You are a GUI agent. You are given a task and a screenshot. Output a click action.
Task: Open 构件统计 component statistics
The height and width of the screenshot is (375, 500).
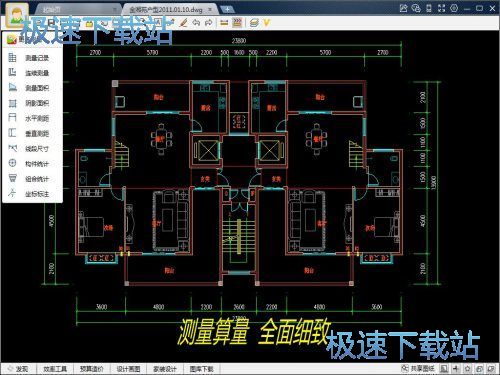32,164
